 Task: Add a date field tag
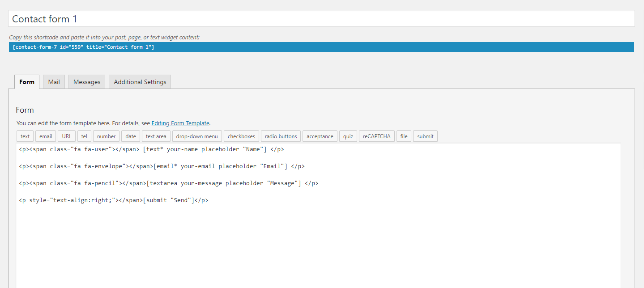click(131, 136)
